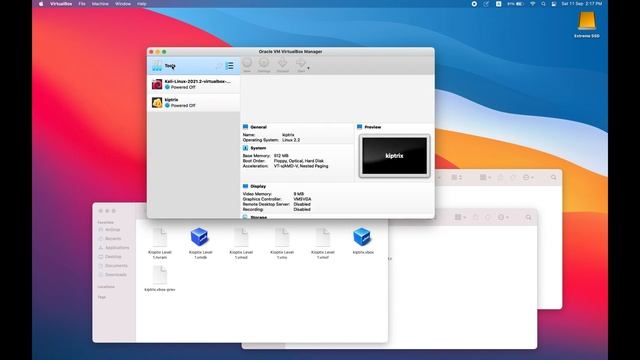Click the "Linux 2.2" operating system value
The height and width of the screenshot is (360, 640).
291,140
